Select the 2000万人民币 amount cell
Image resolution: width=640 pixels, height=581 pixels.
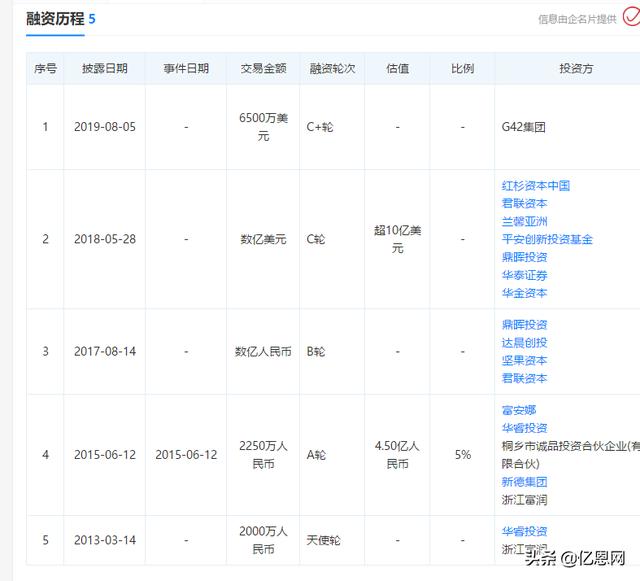(263, 540)
